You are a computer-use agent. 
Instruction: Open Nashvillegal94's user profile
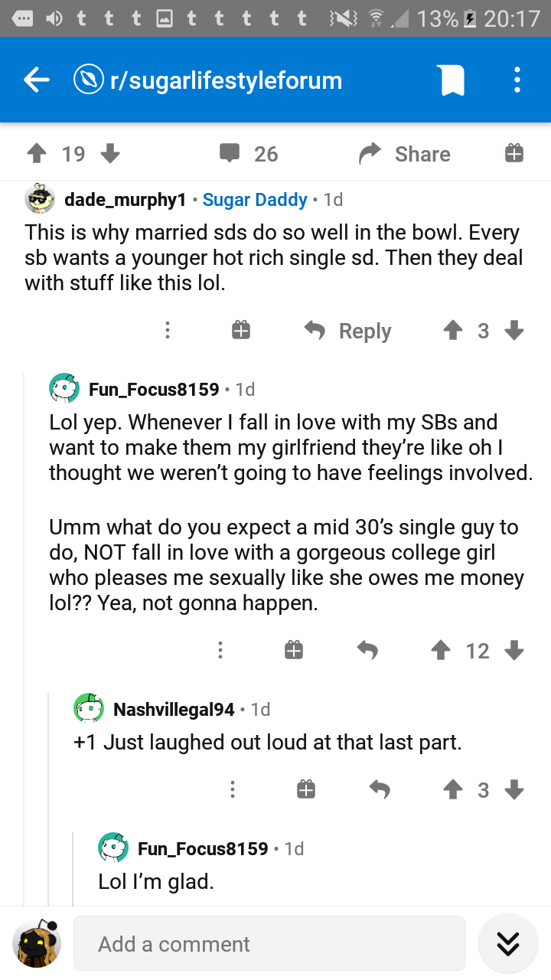tap(174, 710)
